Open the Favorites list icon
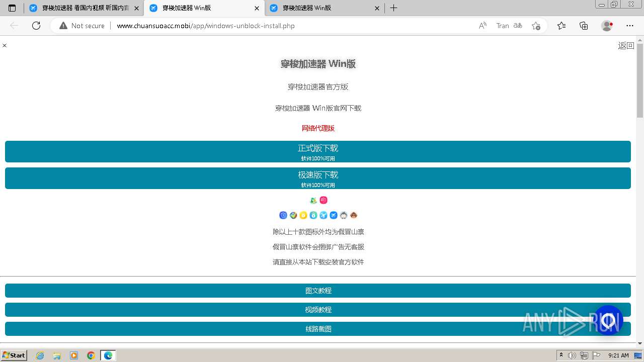The height and width of the screenshot is (362, 644). [561, 26]
